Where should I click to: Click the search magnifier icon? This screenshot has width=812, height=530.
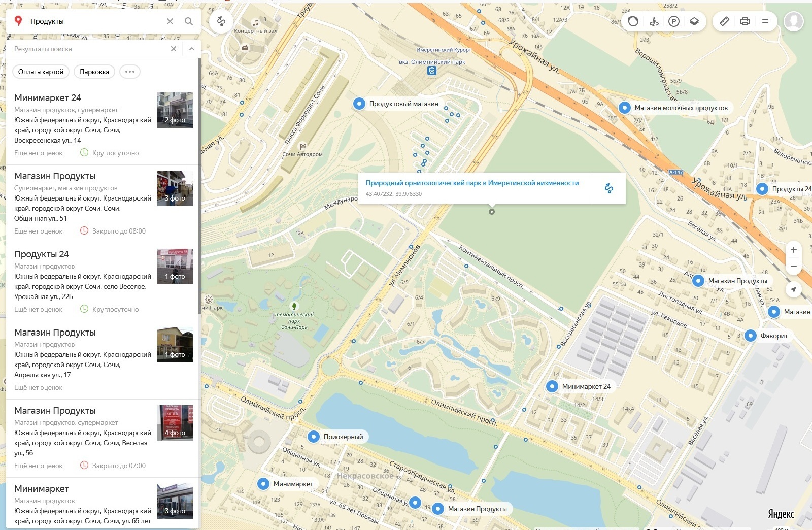point(189,21)
